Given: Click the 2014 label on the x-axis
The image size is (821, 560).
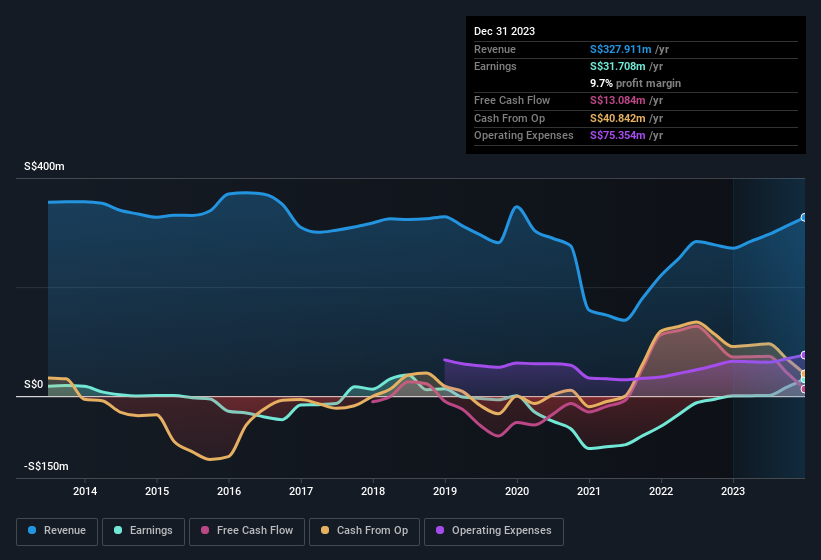Looking at the screenshot, I should [x=85, y=491].
